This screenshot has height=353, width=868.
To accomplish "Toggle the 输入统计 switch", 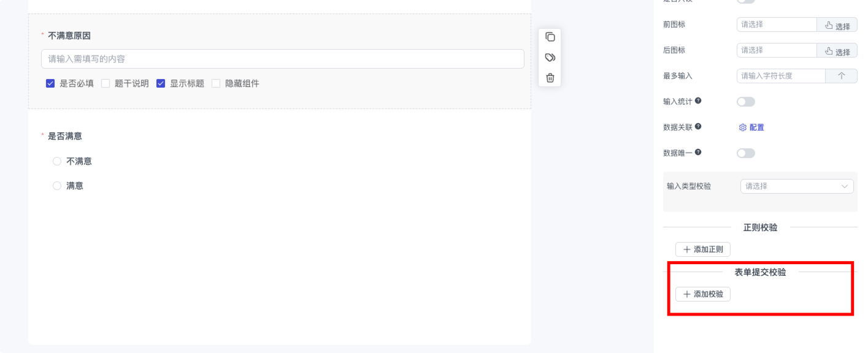I will [745, 102].
